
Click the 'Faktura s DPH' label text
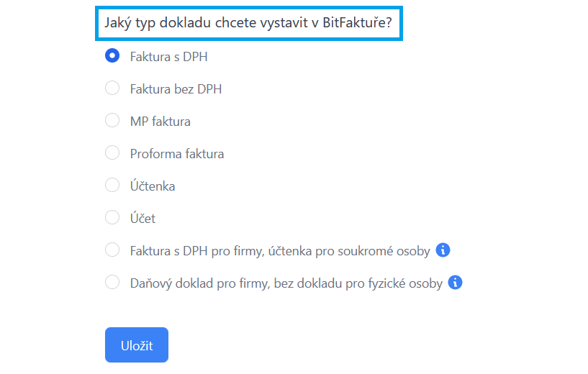169,57
